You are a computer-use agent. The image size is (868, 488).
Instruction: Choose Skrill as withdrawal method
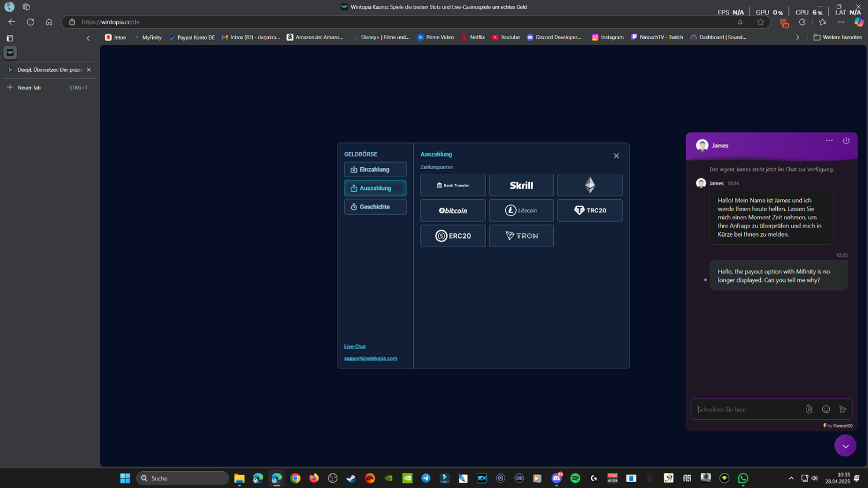pyautogui.click(x=521, y=185)
